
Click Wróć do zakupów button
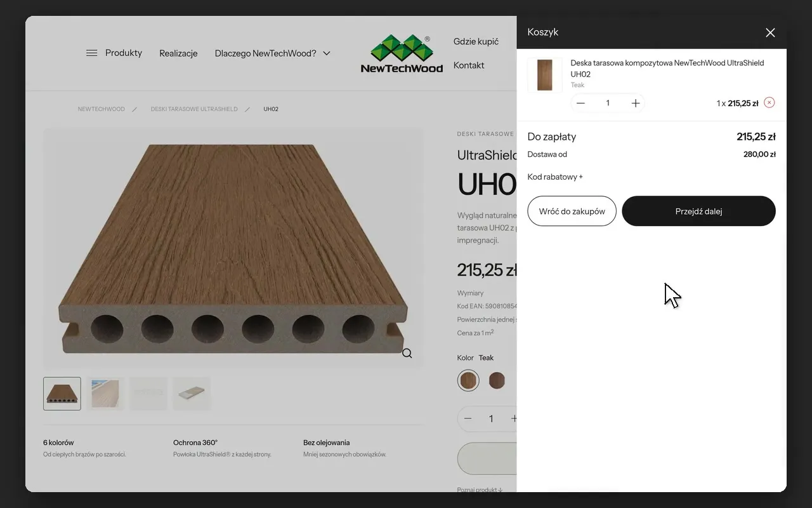point(572,211)
